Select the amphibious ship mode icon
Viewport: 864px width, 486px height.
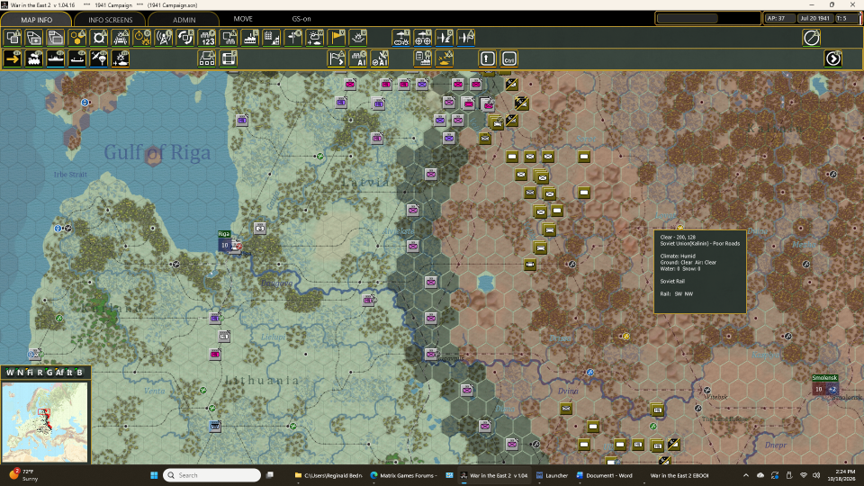click(x=77, y=58)
